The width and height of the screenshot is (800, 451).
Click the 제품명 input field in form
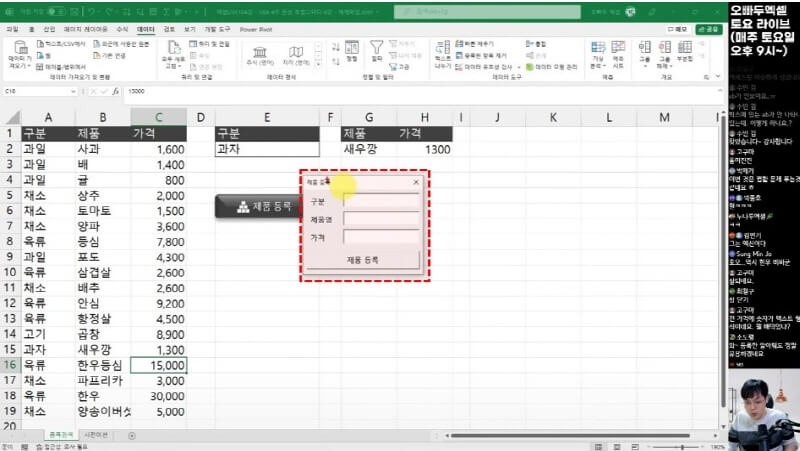tap(382, 219)
